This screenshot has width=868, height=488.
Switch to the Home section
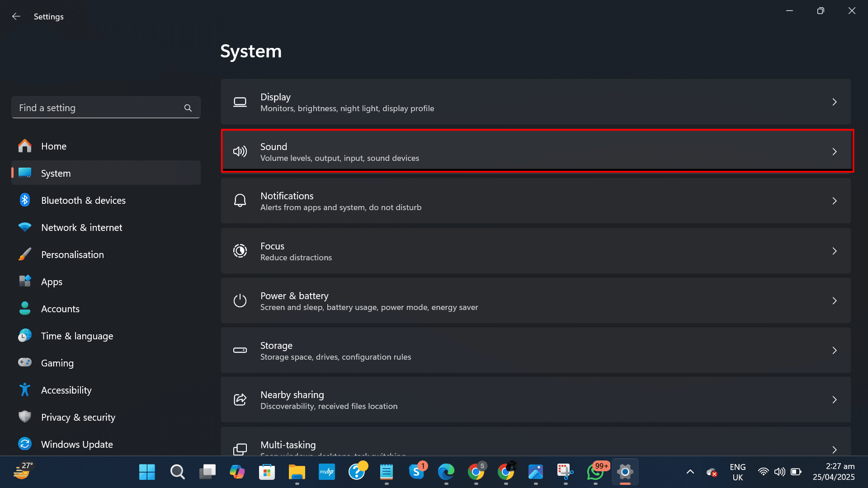pos(53,146)
